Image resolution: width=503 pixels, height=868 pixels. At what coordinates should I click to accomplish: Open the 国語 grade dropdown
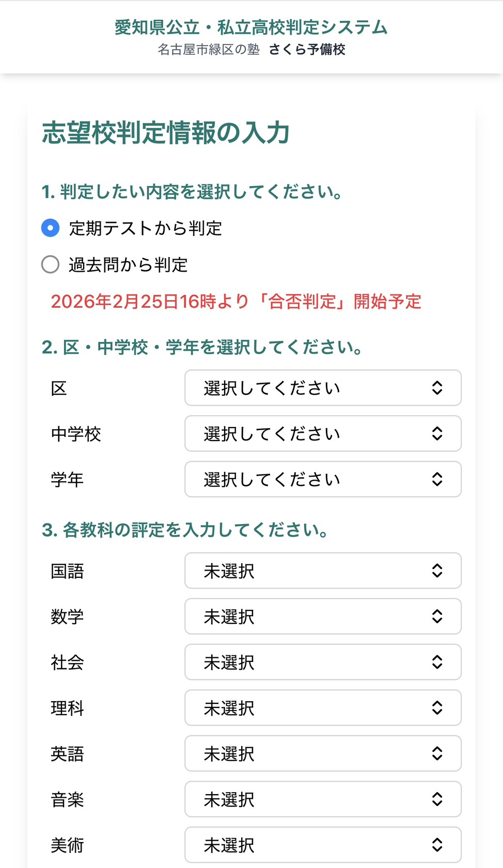coord(322,571)
